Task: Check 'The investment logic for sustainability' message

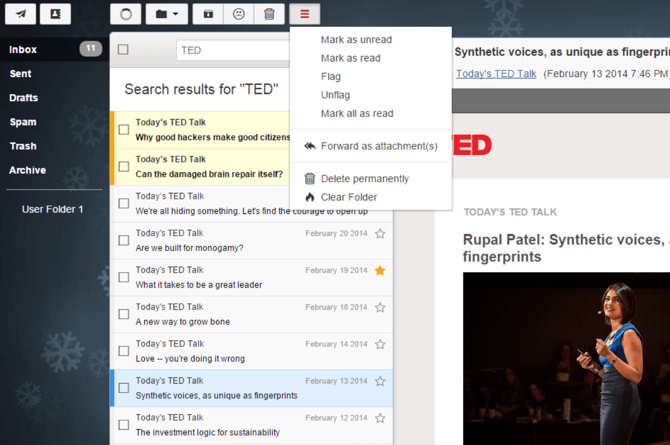Action: (124, 424)
